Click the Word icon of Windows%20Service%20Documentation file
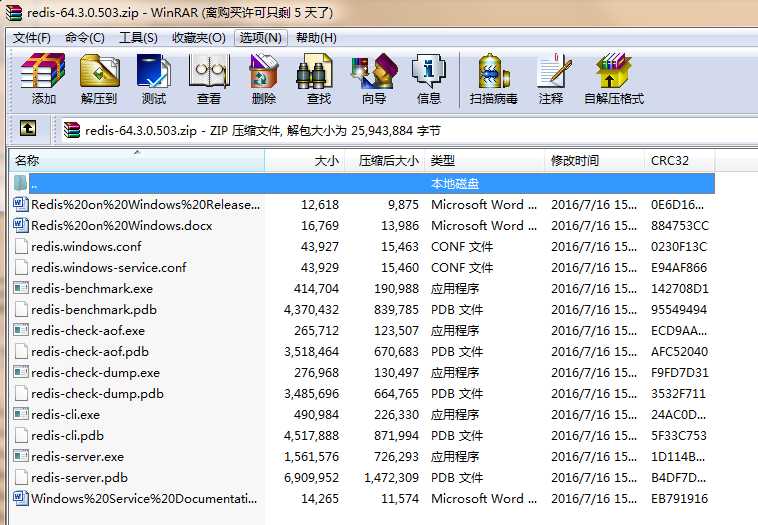 click(20, 498)
